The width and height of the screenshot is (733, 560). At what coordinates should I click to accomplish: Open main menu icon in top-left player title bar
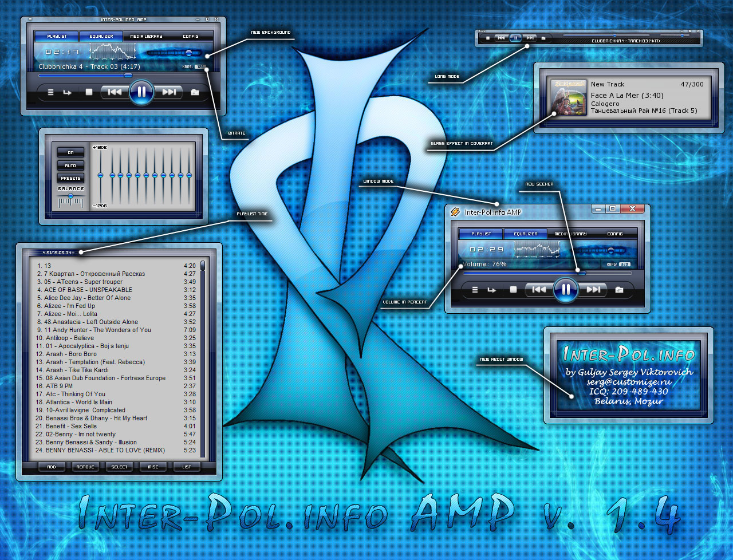pyautogui.click(x=31, y=19)
